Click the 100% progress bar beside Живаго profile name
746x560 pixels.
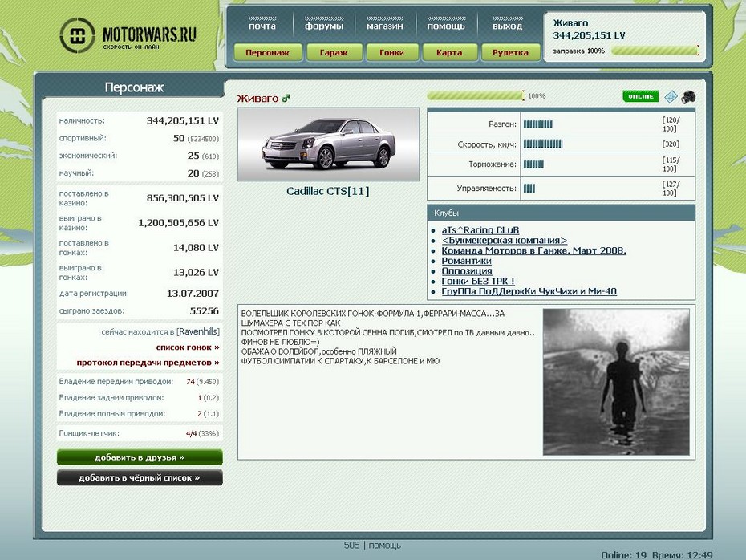coord(476,96)
